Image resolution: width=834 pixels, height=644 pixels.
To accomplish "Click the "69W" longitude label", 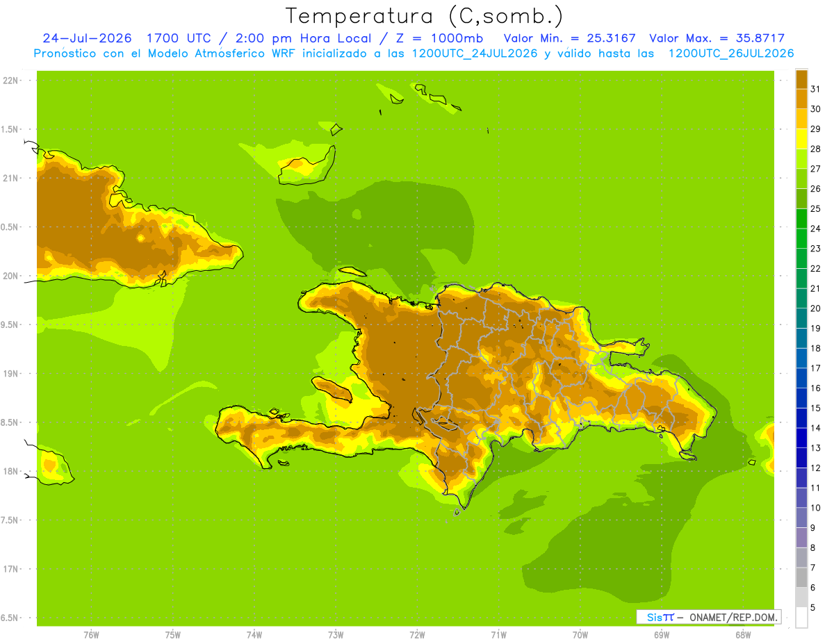I will 662,635.
